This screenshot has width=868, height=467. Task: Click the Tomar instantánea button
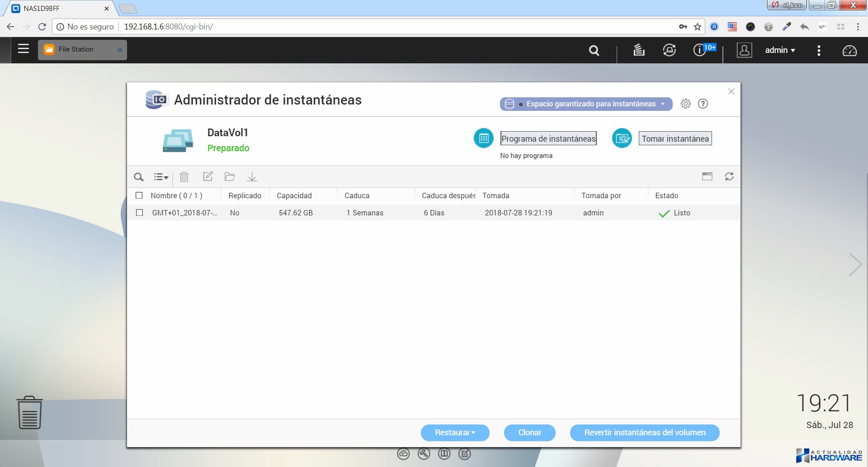click(675, 138)
